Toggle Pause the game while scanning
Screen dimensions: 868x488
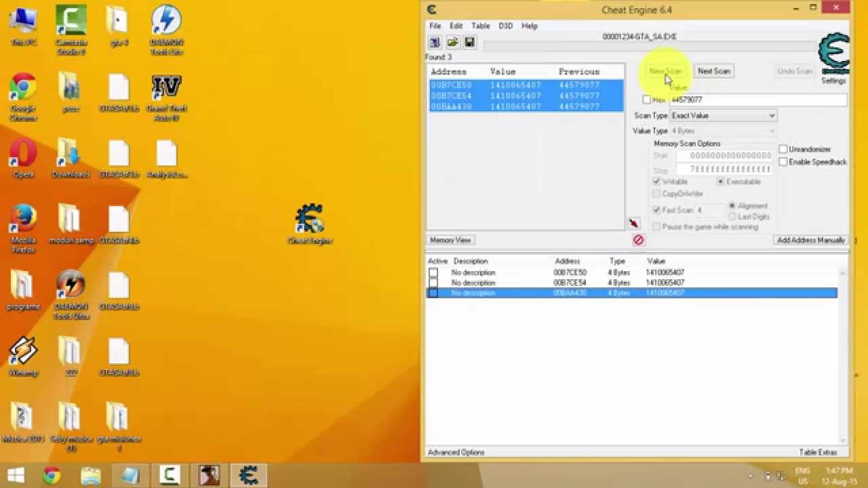[656, 227]
